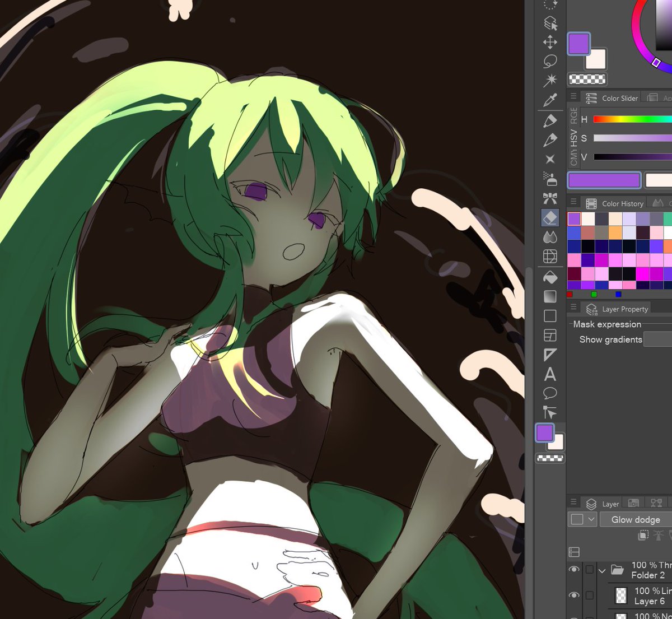Pick orange swatch in Color History
This screenshot has height=619, width=672.
615,232
